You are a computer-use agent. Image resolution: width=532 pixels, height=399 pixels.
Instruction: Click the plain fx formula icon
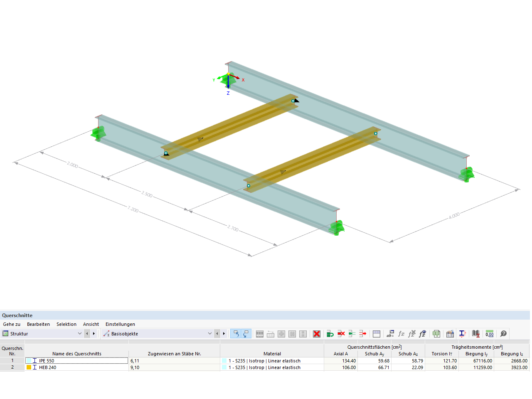tap(401, 334)
